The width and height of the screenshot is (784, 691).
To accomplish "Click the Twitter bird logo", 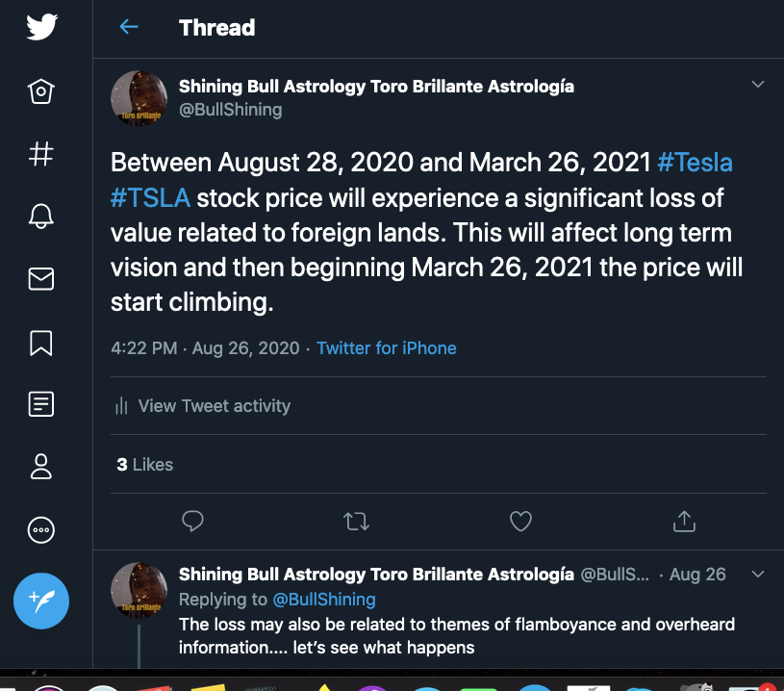I will [40, 28].
